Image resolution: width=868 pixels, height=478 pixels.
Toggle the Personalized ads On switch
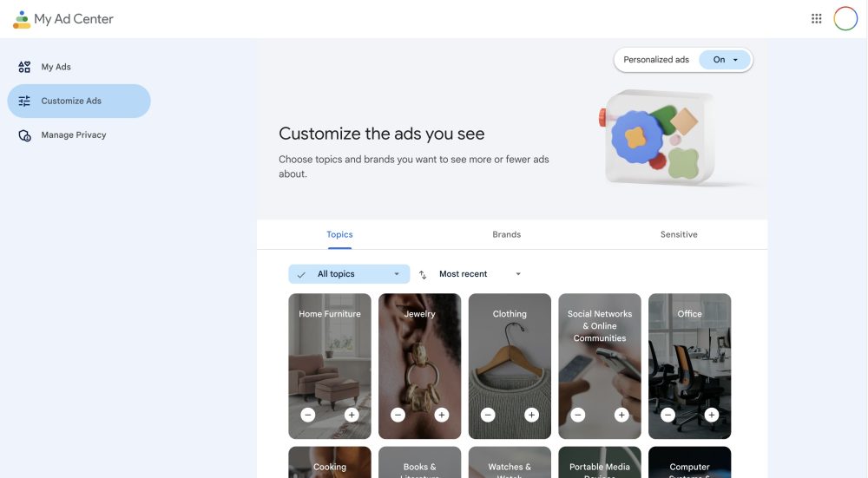725,60
